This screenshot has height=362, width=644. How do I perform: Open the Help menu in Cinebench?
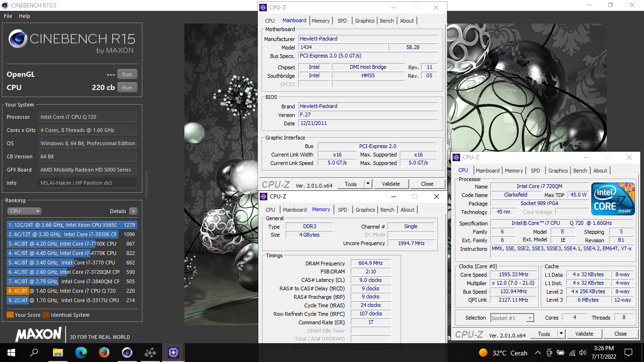pyautogui.click(x=25, y=16)
